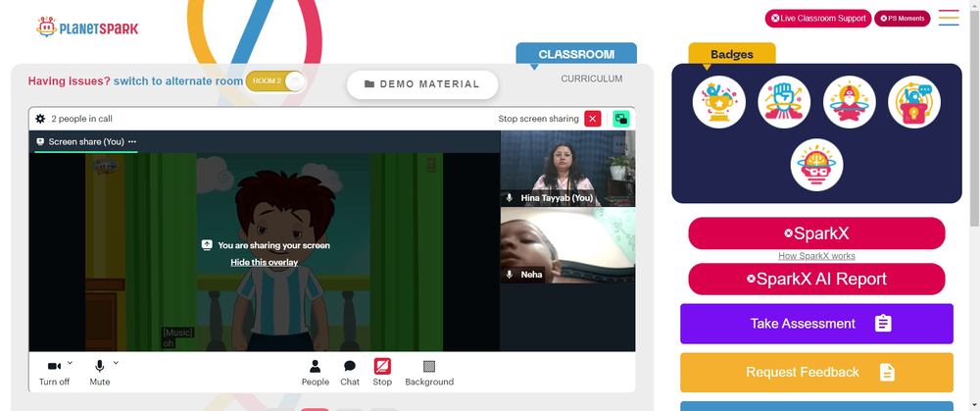Click the red stop screen sharing X
The image size is (980, 411).
593,119
